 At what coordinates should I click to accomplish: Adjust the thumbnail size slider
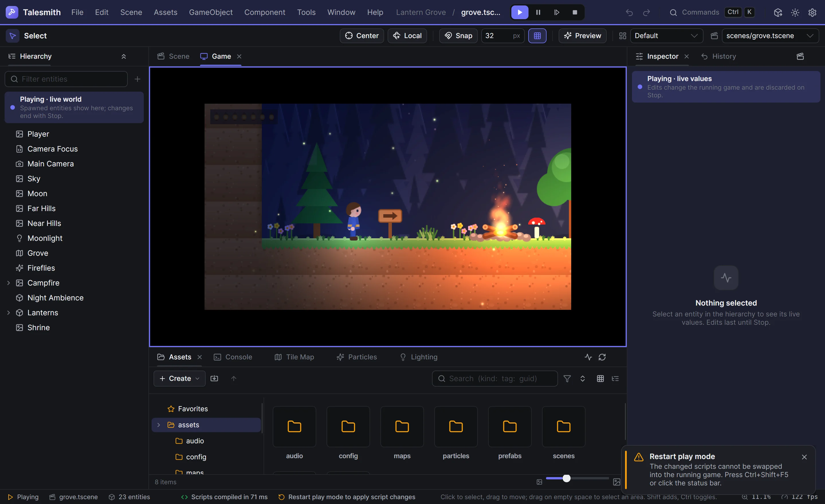[x=577, y=478]
